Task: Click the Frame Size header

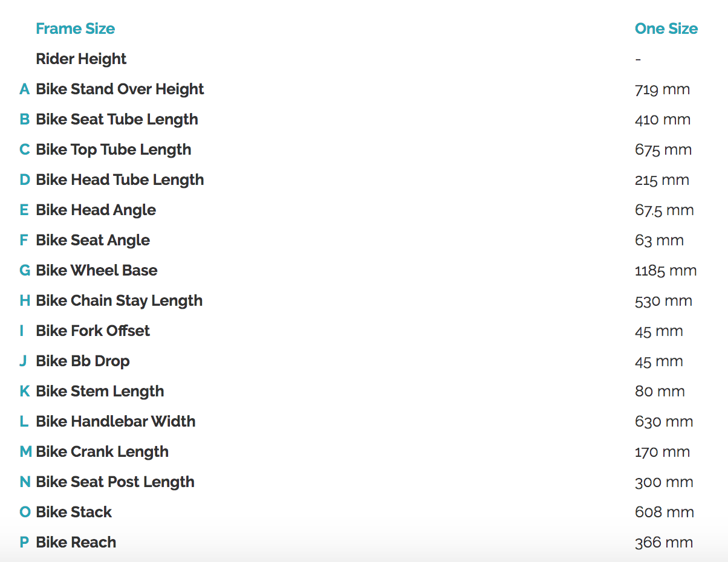Action: click(75, 29)
